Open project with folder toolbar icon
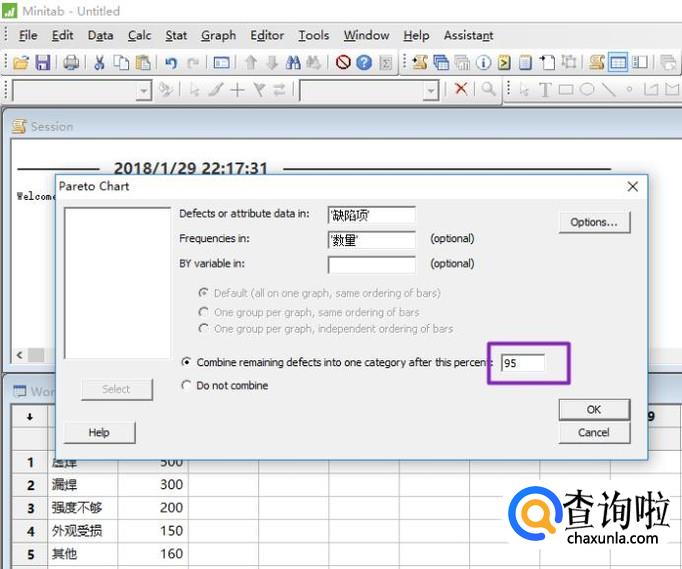Screen dimensions: 682x569 point(21,63)
